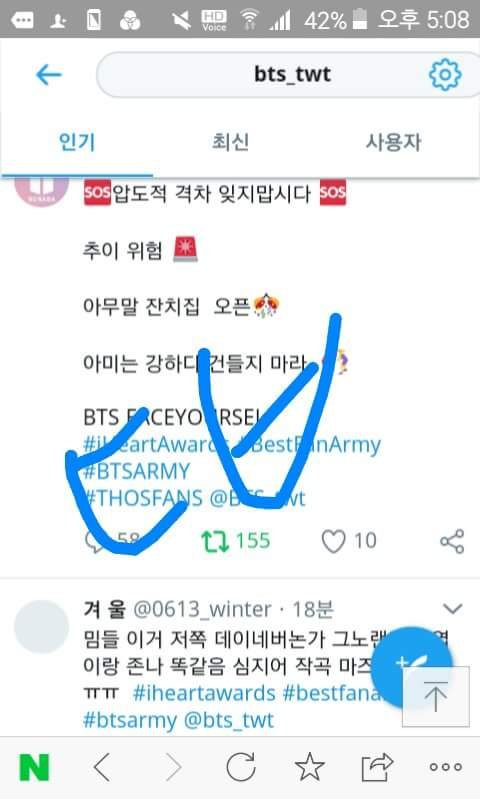The width and height of the screenshot is (480, 799).
Task: Open browser more options dots
Action: coord(445,767)
